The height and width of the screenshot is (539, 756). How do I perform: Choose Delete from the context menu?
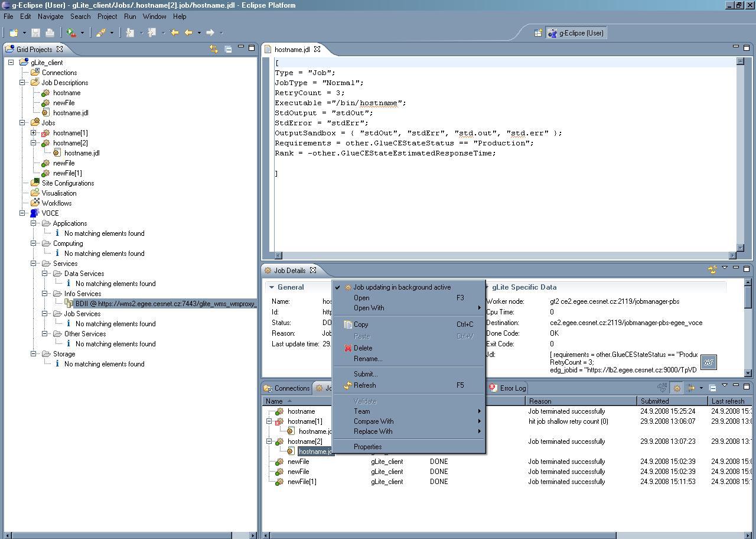(363, 348)
